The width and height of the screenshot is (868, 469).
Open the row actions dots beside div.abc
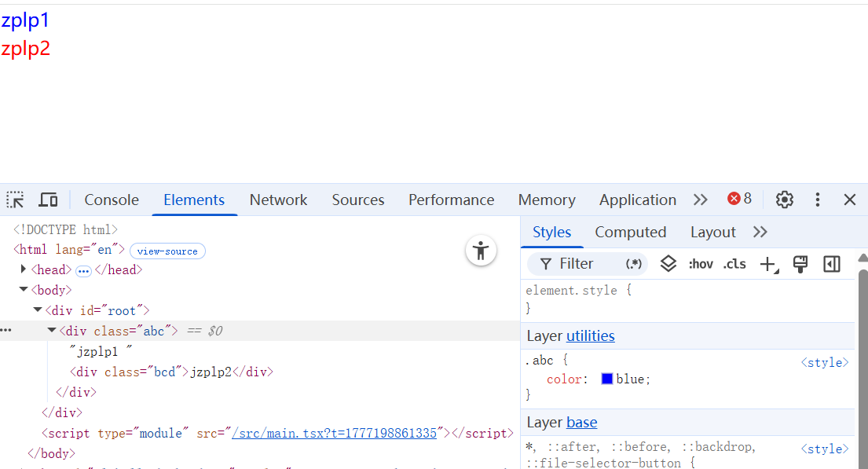tap(6, 331)
